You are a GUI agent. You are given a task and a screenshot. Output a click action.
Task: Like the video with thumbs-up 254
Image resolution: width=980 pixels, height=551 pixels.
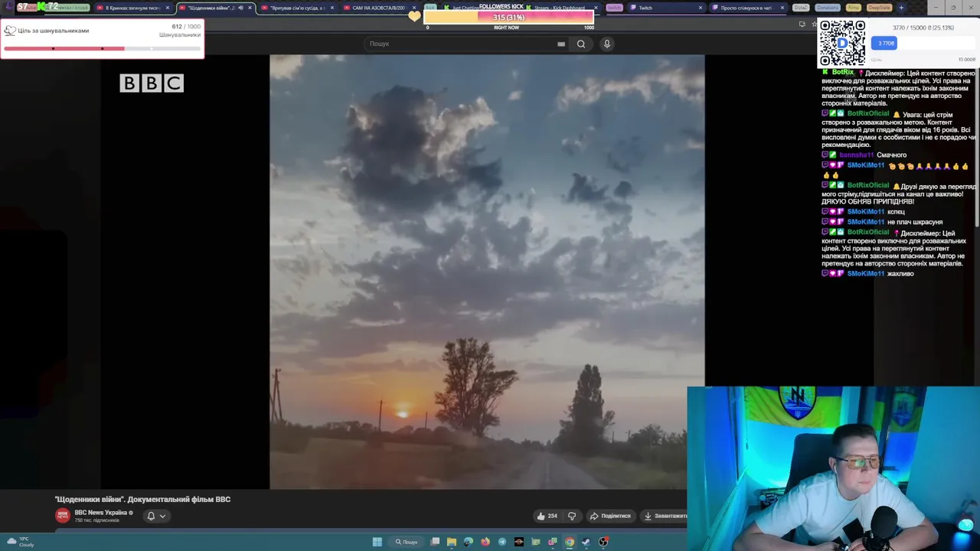547,516
